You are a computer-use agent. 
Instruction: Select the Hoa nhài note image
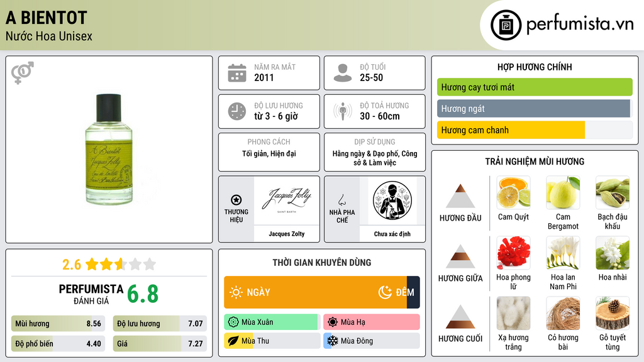[x=613, y=253]
